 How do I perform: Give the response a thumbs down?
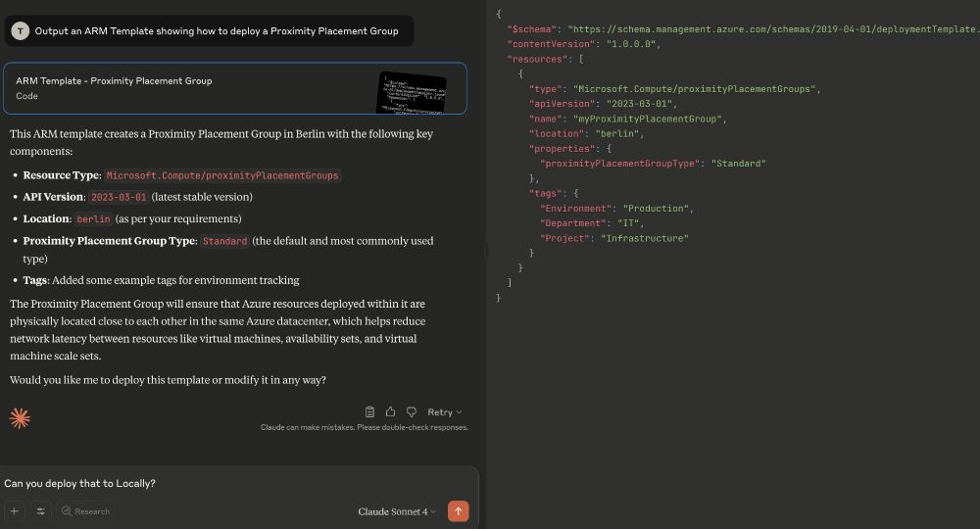(412, 412)
